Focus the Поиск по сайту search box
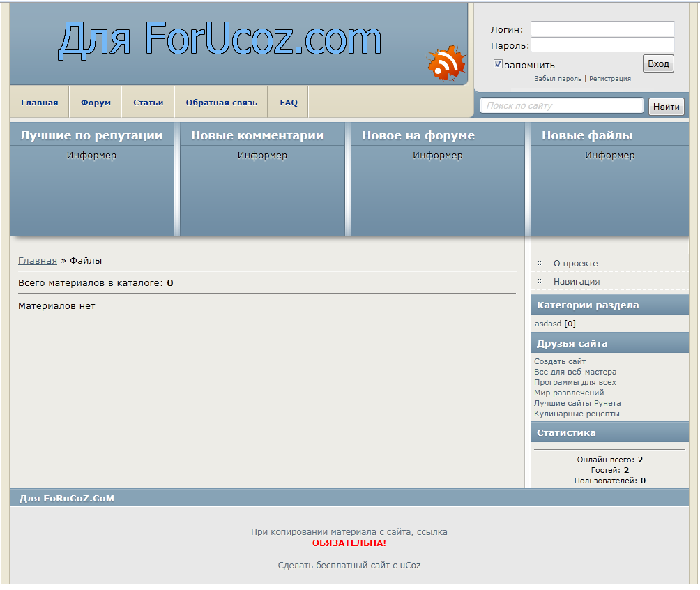 coord(562,106)
